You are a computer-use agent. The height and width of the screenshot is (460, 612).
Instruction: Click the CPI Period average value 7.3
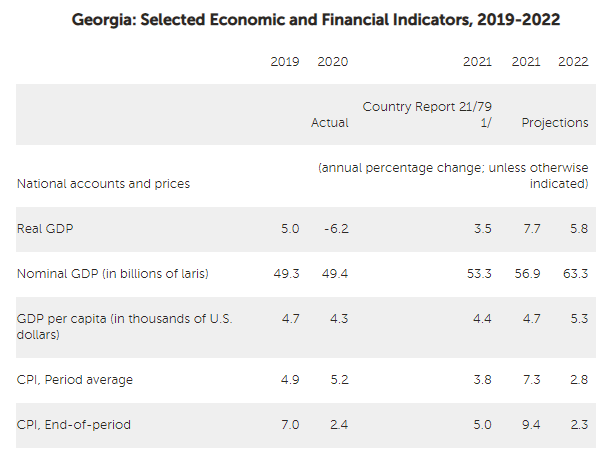coord(530,380)
